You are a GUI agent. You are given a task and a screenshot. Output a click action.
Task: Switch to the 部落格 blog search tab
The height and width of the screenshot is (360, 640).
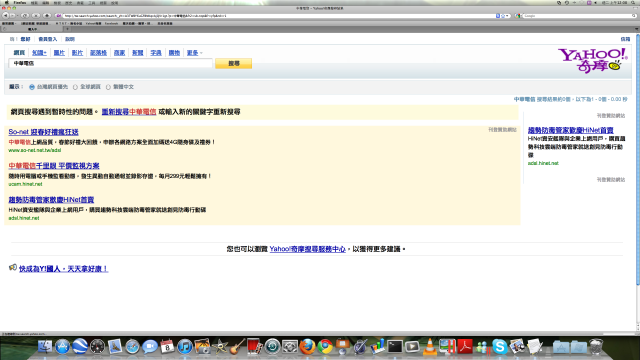(98, 53)
